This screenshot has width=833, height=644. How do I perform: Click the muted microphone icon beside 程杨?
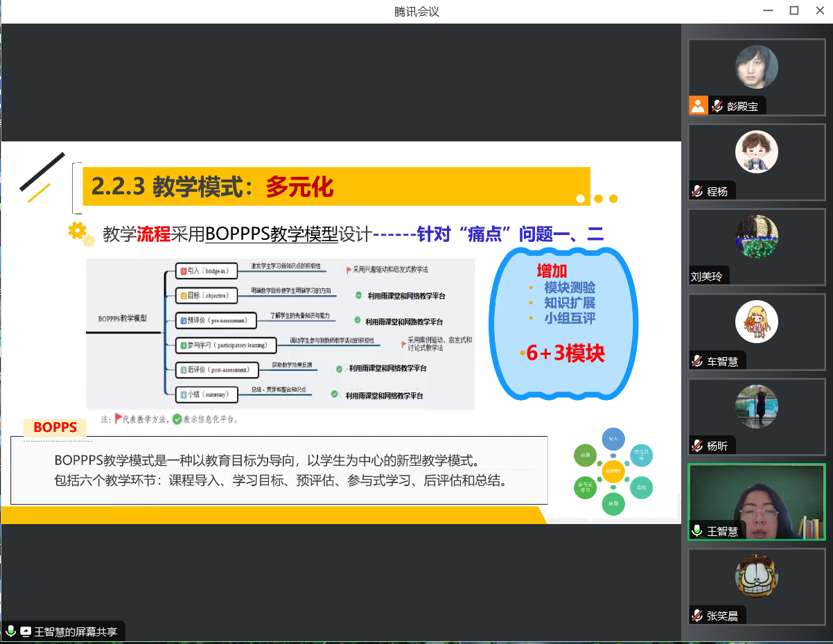click(x=697, y=191)
